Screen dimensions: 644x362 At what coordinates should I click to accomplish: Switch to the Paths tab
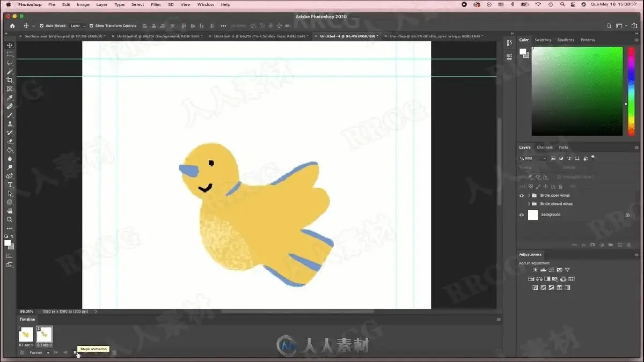click(563, 147)
